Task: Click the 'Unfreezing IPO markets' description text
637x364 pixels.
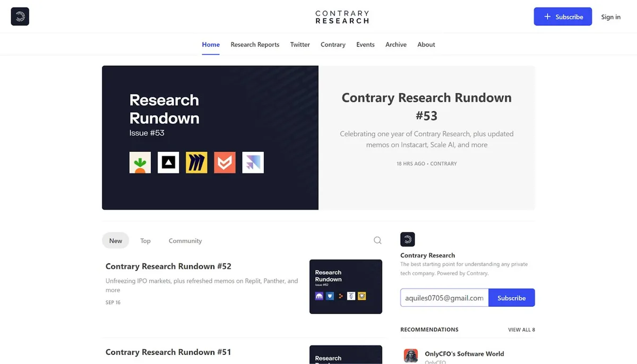Action: [x=202, y=285]
